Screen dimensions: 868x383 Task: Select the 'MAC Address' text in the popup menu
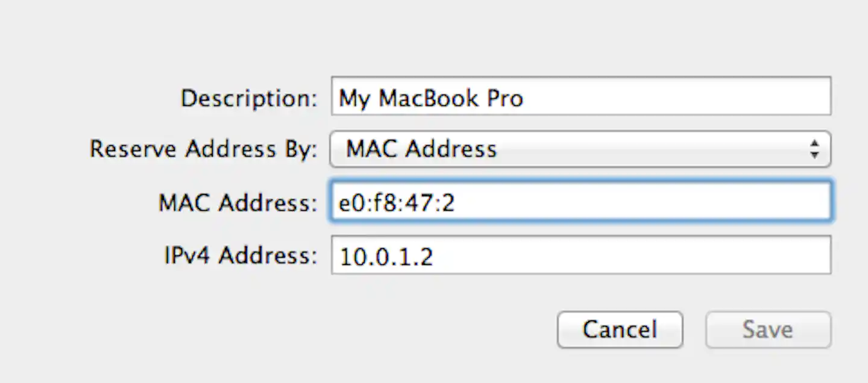(x=421, y=149)
